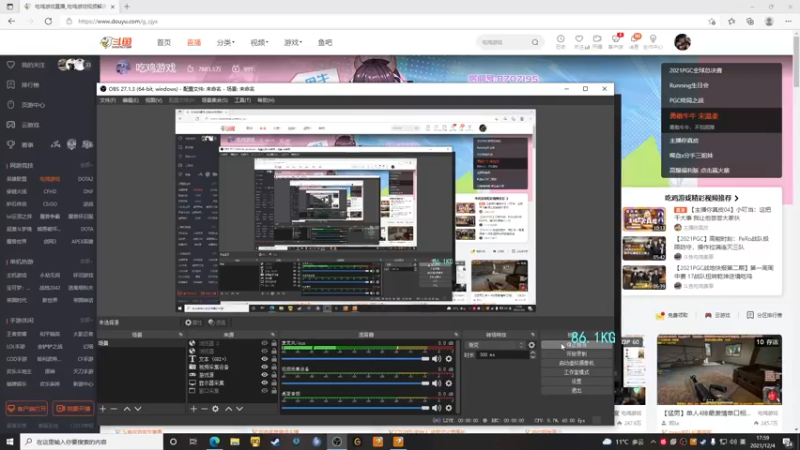Open viewing history clock icon on Douyu
The width and height of the screenshot is (800, 450).
(x=560, y=39)
